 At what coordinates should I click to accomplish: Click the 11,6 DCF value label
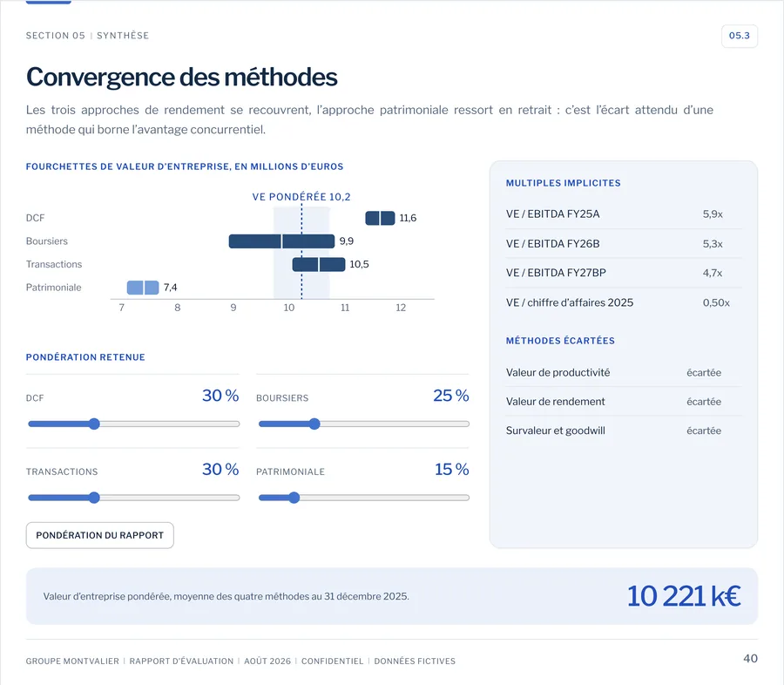(x=408, y=218)
